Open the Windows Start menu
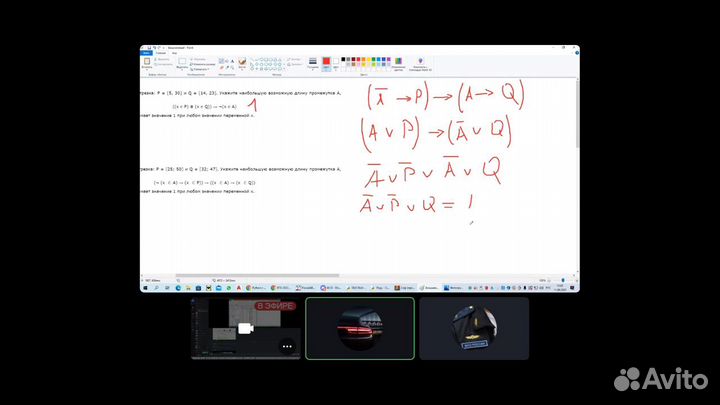This screenshot has height=405, width=720. point(146,288)
